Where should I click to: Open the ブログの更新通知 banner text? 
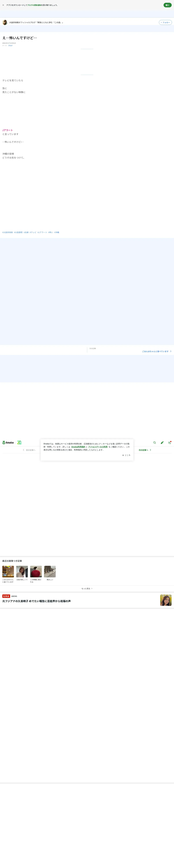34,5
